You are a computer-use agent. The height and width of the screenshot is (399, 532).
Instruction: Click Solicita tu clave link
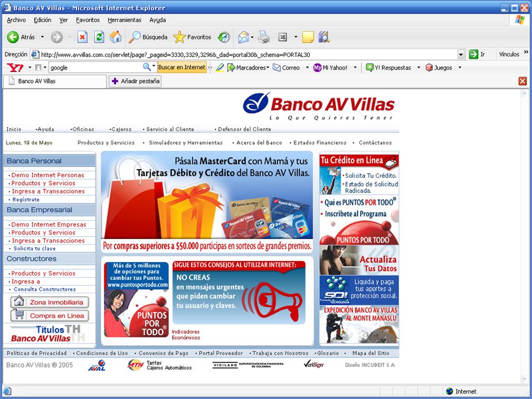pos(34,248)
